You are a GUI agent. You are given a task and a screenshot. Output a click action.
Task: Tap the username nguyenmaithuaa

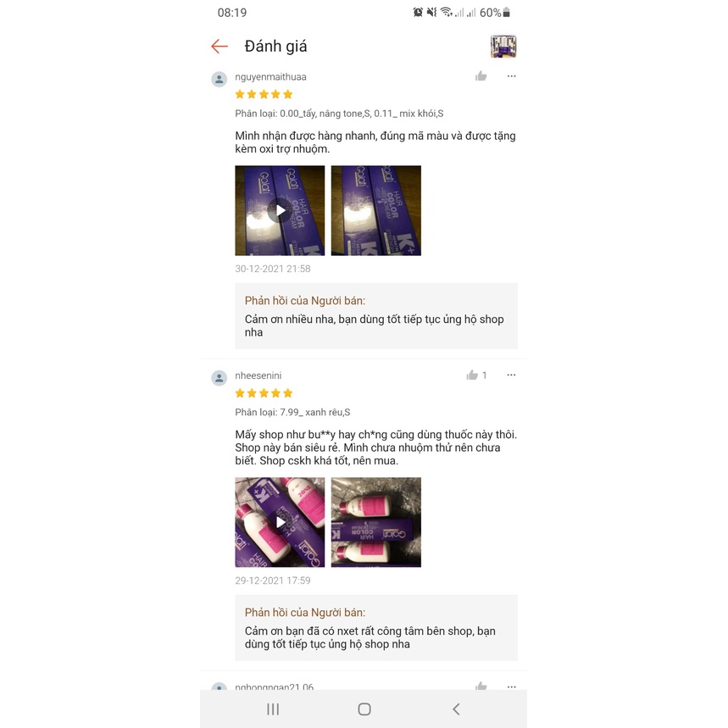[270, 77]
